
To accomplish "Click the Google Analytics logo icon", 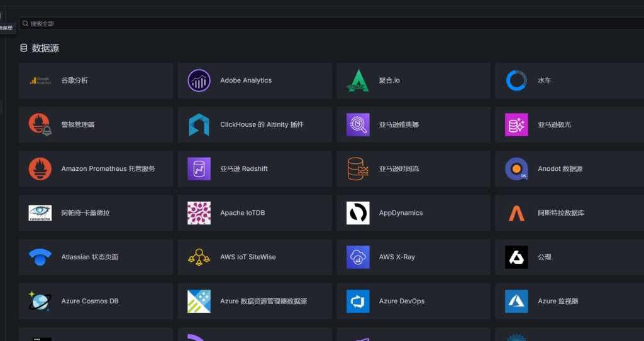I will coord(40,80).
